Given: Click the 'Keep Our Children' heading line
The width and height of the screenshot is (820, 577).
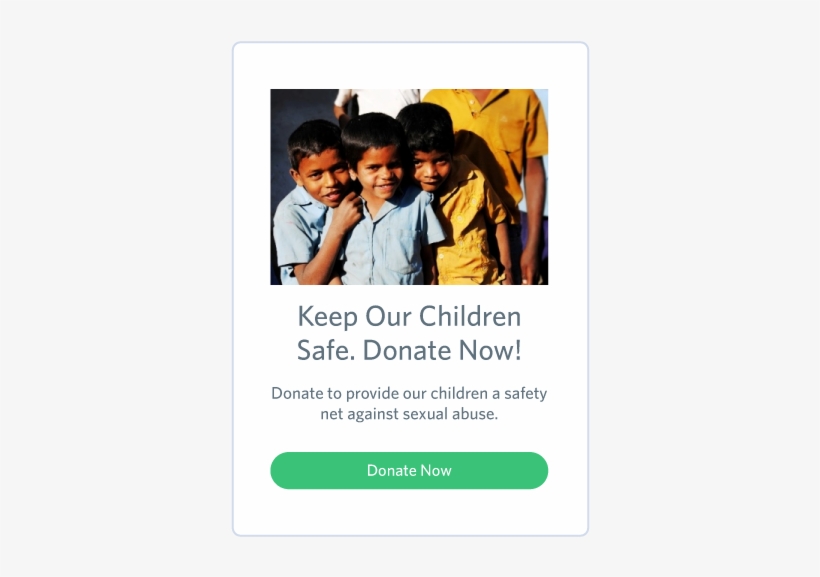Looking at the screenshot, I should 409,316.
